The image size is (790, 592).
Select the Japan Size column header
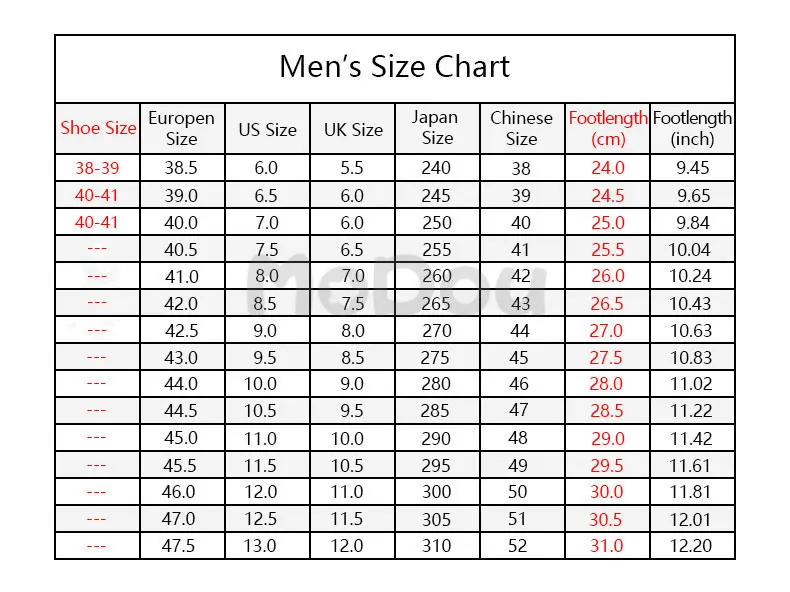[x=437, y=128]
